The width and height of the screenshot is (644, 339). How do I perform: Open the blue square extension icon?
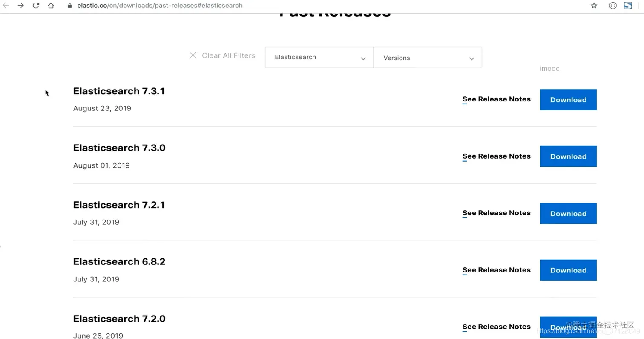click(x=628, y=6)
